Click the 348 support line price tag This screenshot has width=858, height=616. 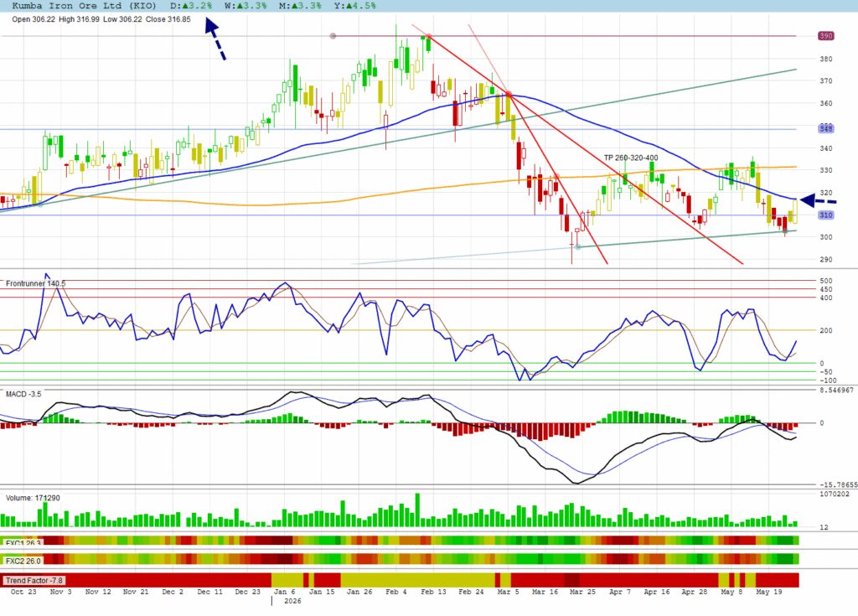pyautogui.click(x=825, y=129)
